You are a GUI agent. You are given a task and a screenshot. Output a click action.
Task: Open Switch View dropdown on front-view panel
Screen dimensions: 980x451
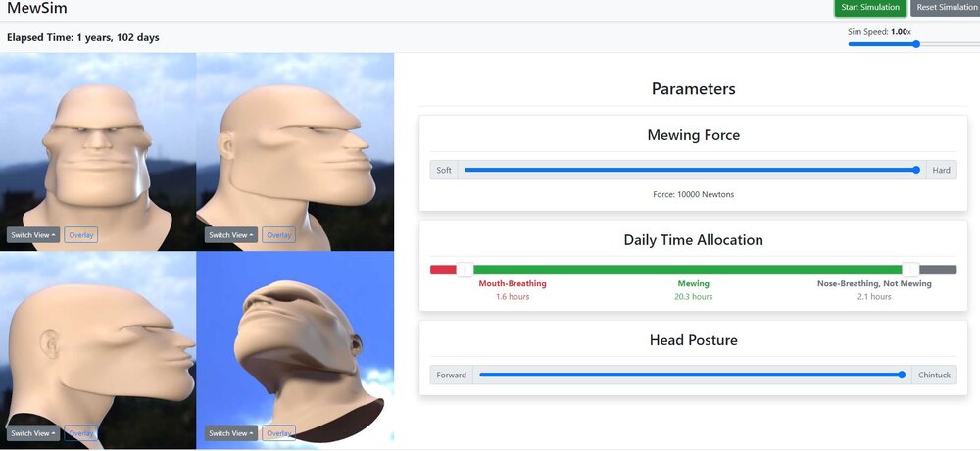pos(33,235)
